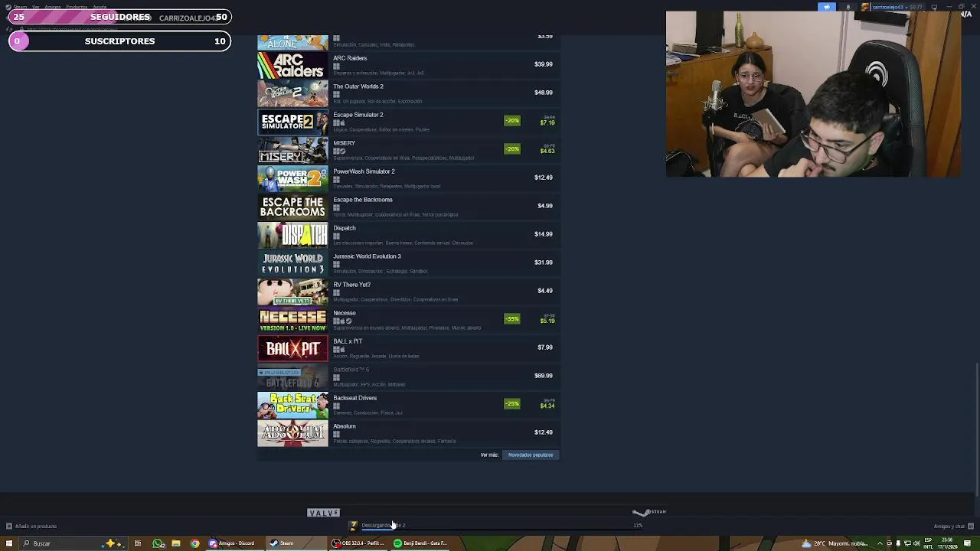
Task: Click the Necesse game title
Action: pyautogui.click(x=345, y=313)
